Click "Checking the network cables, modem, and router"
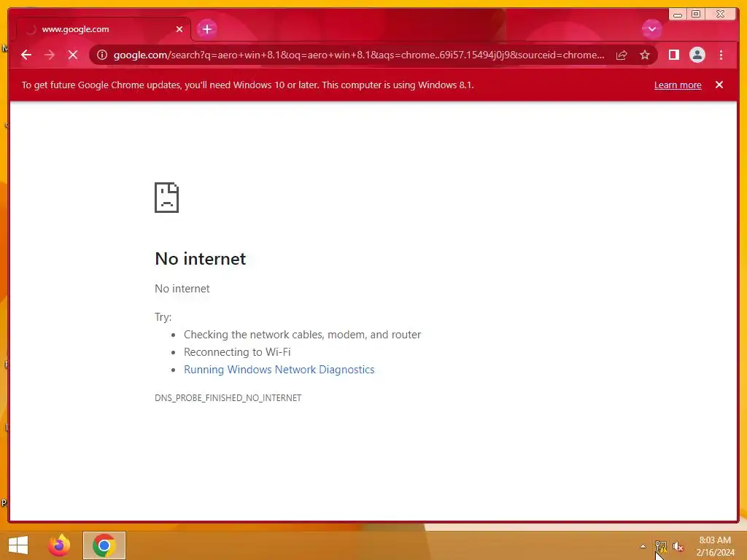Image resolution: width=747 pixels, height=560 pixels. click(x=302, y=334)
